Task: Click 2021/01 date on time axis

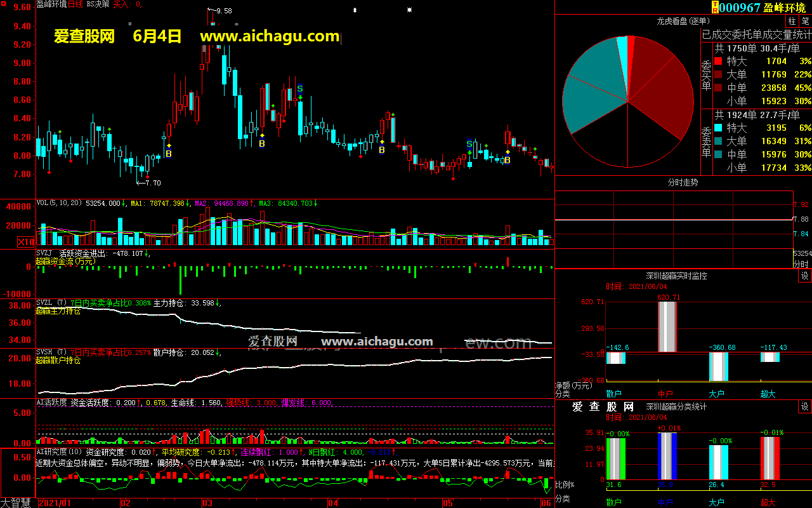Action: point(55,503)
